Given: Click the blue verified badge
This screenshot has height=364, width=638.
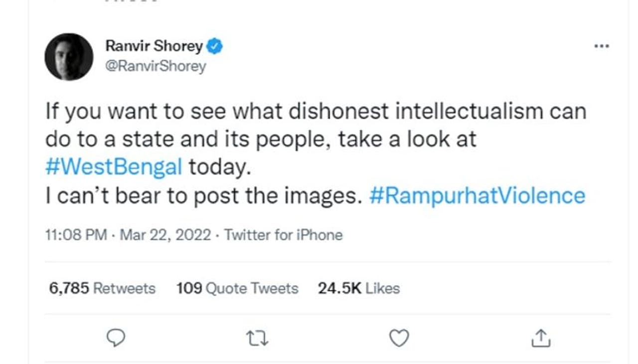Looking at the screenshot, I should click(215, 46).
